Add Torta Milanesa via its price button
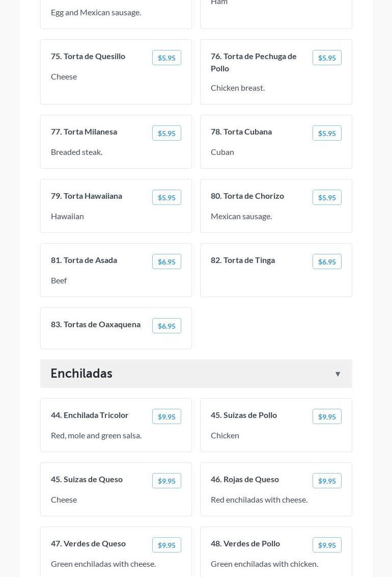Image resolution: width=392 pixels, height=577 pixels. coord(166,134)
